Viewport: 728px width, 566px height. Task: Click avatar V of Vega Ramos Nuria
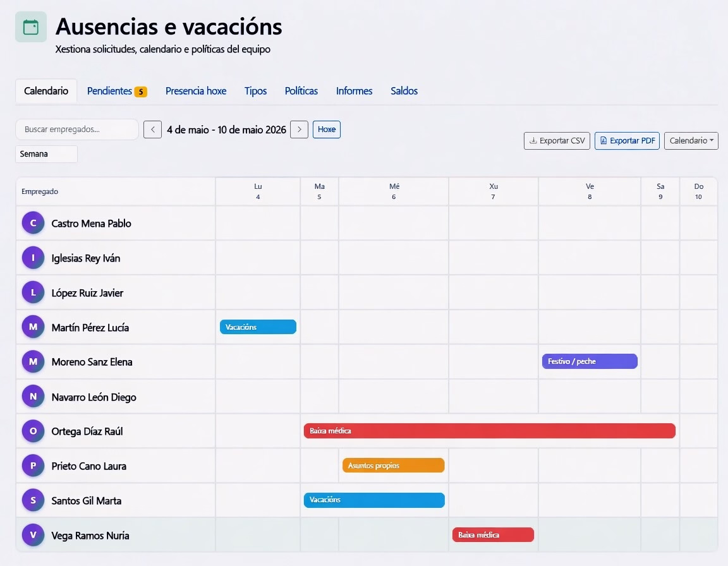pyautogui.click(x=33, y=535)
